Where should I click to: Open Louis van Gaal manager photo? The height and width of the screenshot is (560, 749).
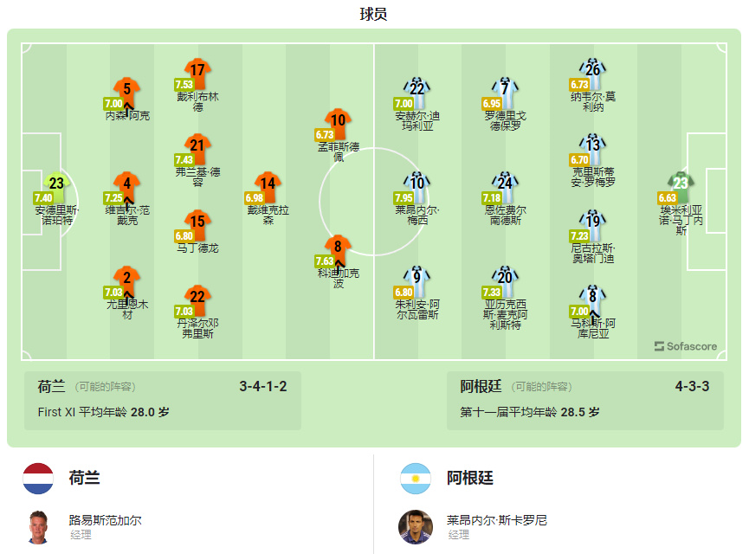point(38,527)
